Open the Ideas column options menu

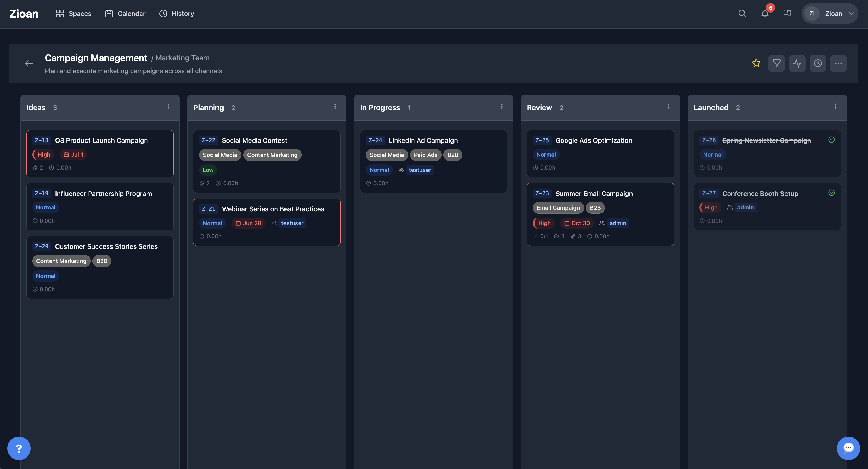pos(168,106)
